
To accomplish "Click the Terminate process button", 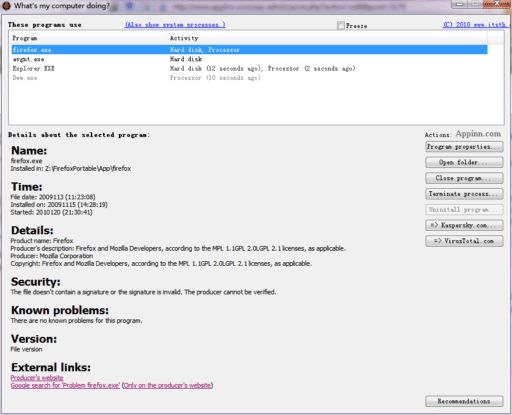I will [x=464, y=194].
